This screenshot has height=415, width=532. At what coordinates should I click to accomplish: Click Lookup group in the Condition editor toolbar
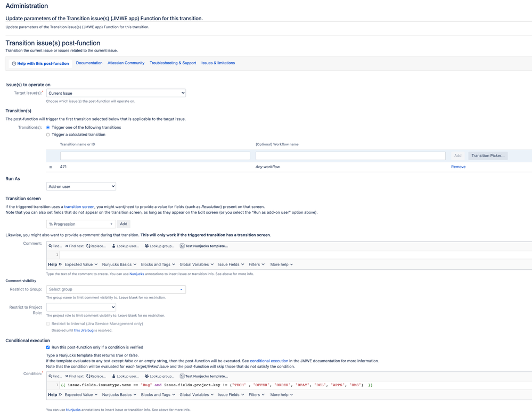[x=159, y=376]
